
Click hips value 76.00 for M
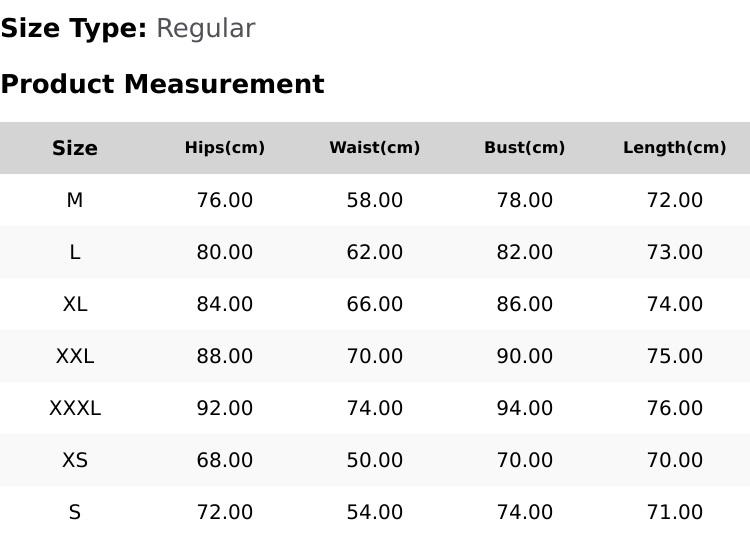225,200
